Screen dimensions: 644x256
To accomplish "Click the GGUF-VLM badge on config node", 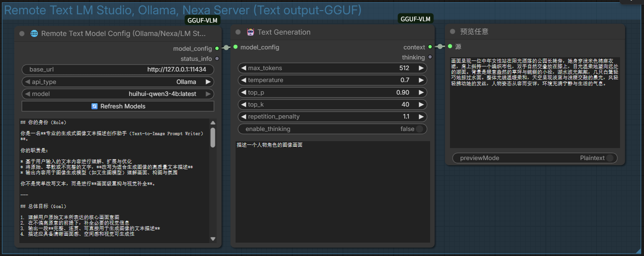I will tap(202, 20).
